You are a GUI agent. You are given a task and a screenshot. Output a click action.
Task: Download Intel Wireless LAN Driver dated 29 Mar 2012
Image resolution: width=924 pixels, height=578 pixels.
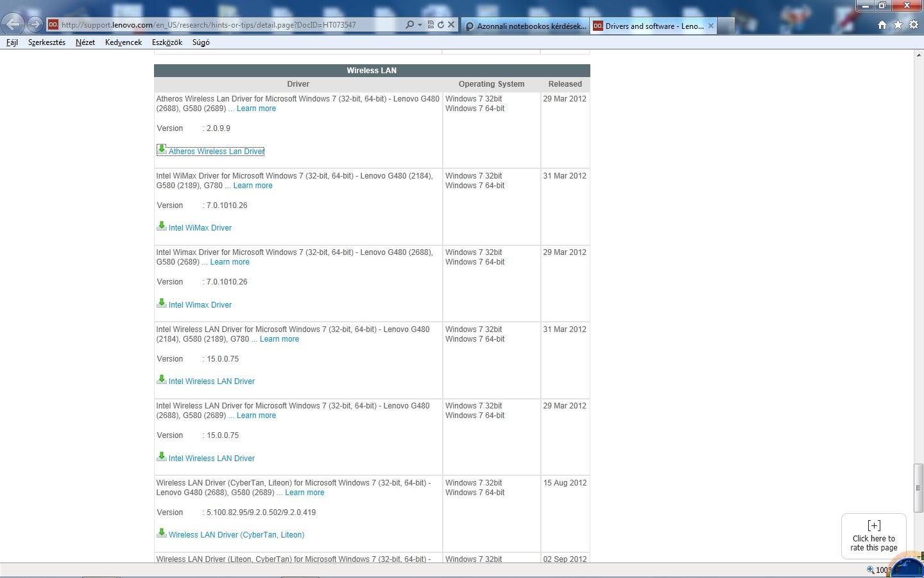pyautogui.click(x=212, y=459)
